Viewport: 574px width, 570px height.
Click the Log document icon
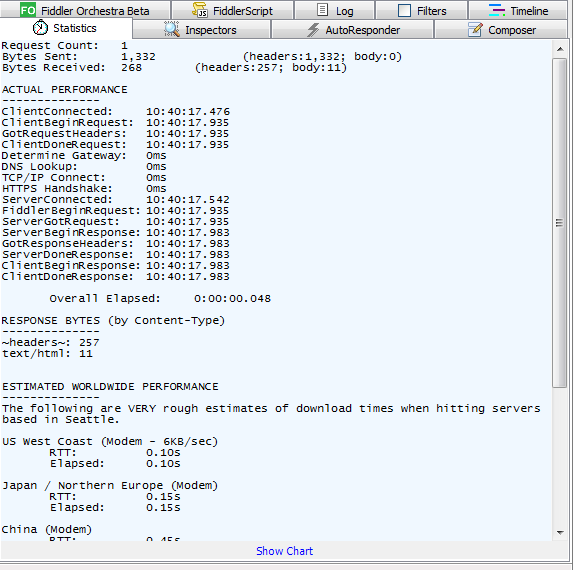click(322, 10)
